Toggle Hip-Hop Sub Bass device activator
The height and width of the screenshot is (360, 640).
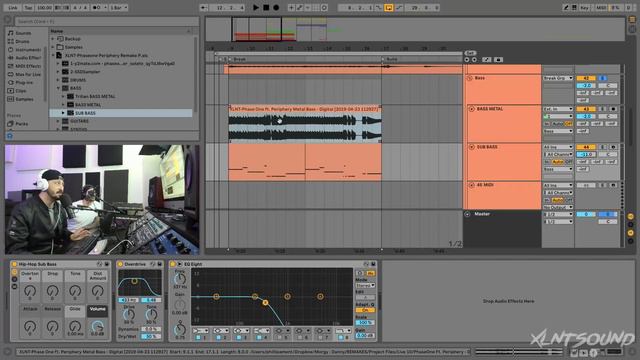[14, 264]
